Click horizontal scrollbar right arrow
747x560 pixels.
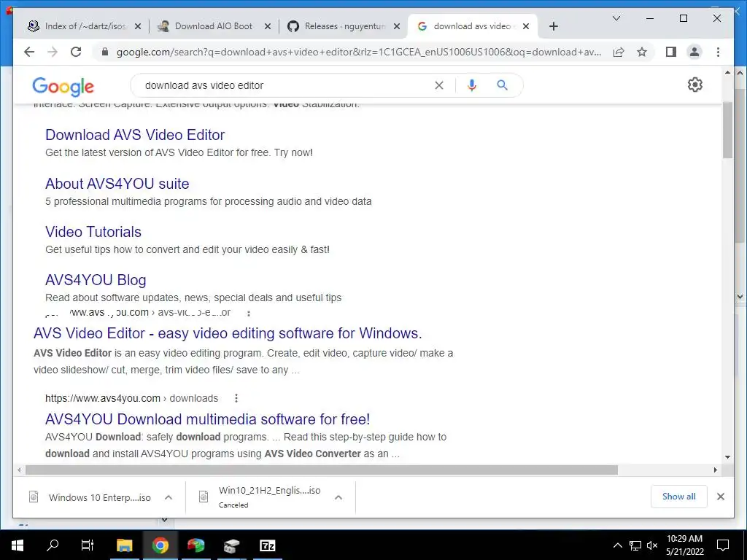pyautogui.click(x=715, y=470)
